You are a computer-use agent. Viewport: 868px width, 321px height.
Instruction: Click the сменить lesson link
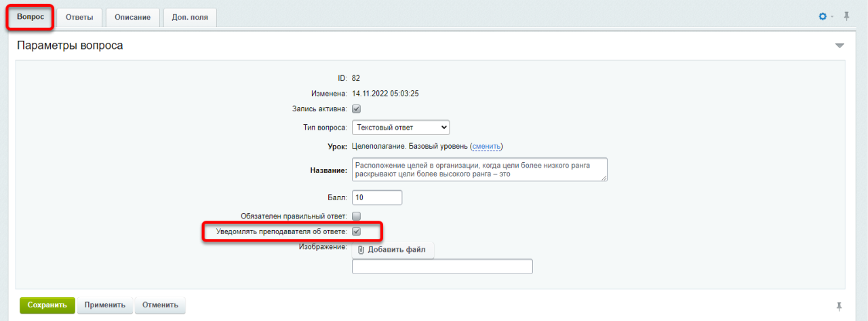click(x=486, y=146)
